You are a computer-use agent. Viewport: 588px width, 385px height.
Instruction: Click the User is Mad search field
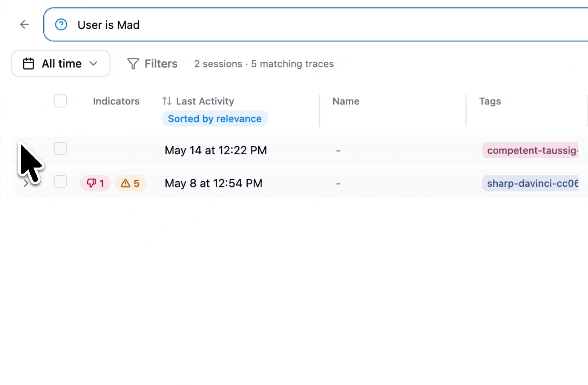316,25
